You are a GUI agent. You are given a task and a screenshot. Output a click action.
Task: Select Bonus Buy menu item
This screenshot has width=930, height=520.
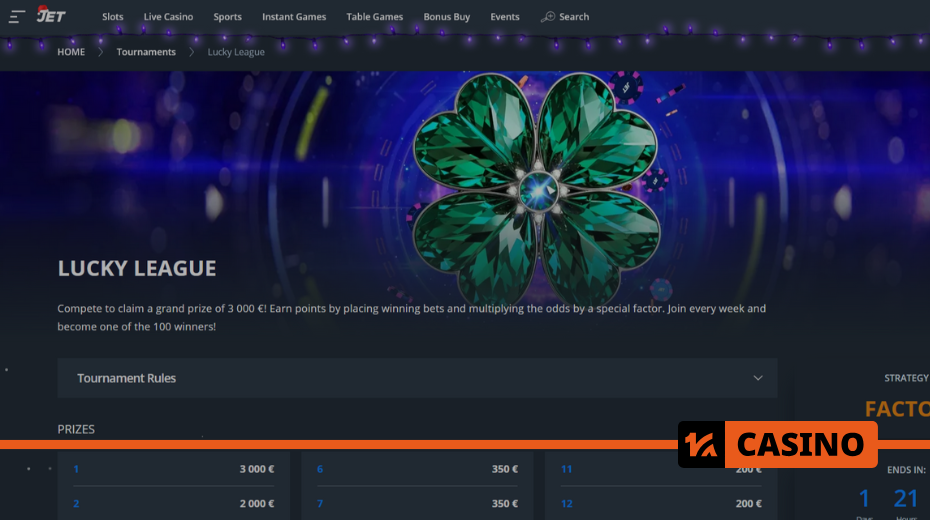click(x=447, y=17)
